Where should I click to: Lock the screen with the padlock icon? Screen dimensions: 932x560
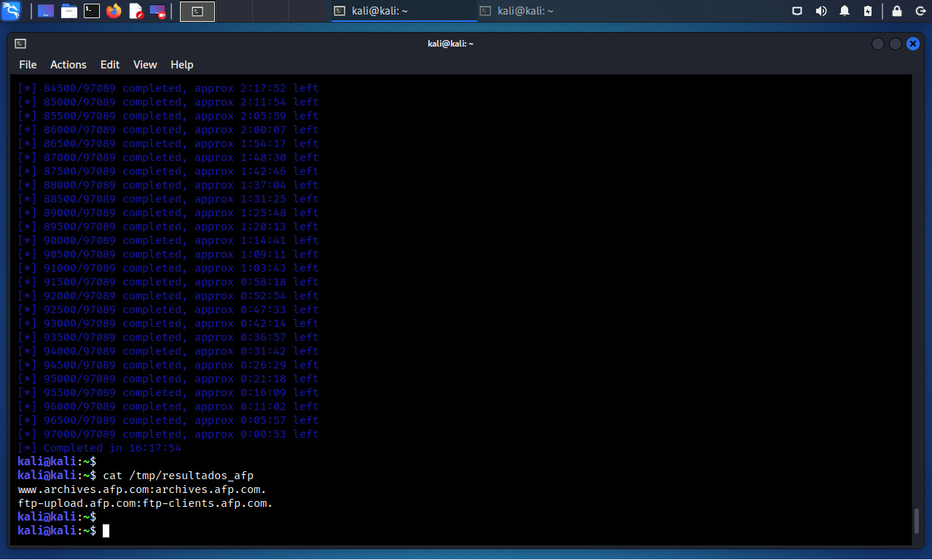tap(897, 11)
